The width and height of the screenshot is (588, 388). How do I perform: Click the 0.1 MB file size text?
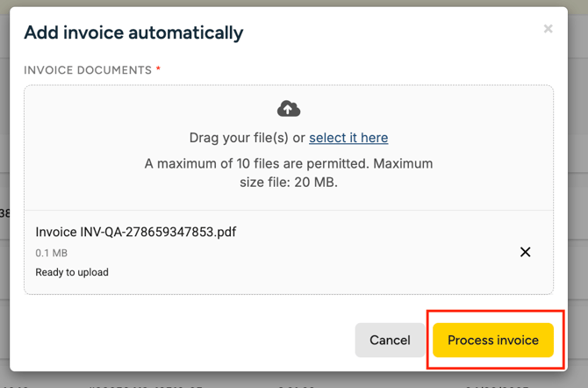tap(51, 253)
